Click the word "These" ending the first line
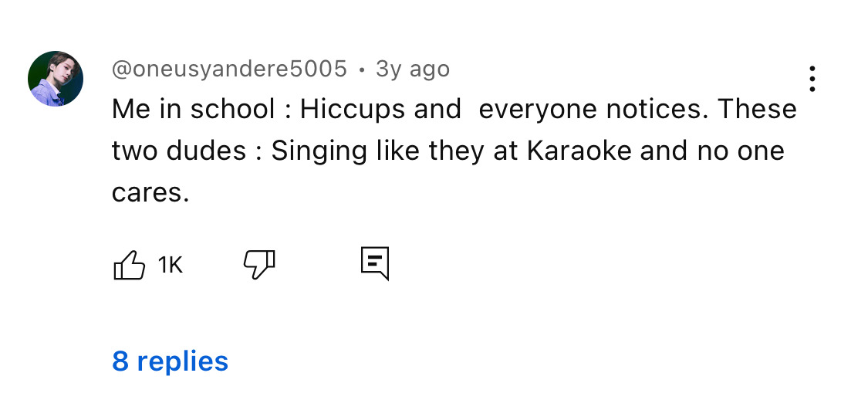 (x=757, y=109)
